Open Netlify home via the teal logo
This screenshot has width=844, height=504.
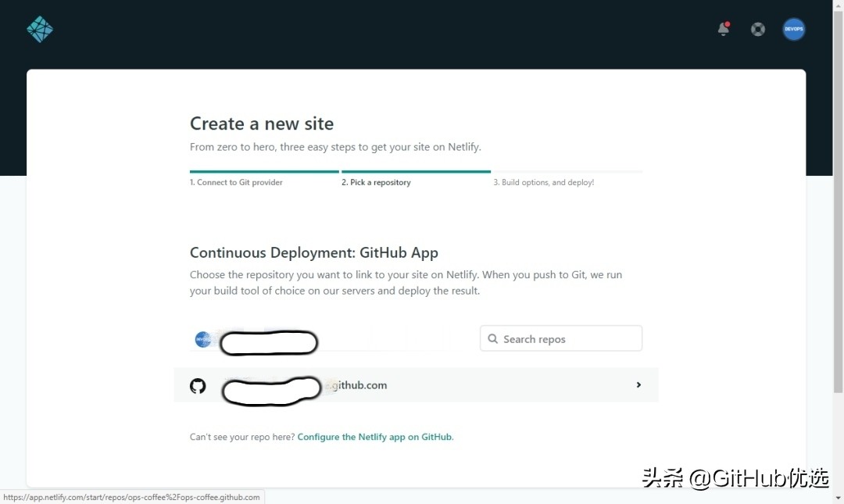click(x=39, y=28)
